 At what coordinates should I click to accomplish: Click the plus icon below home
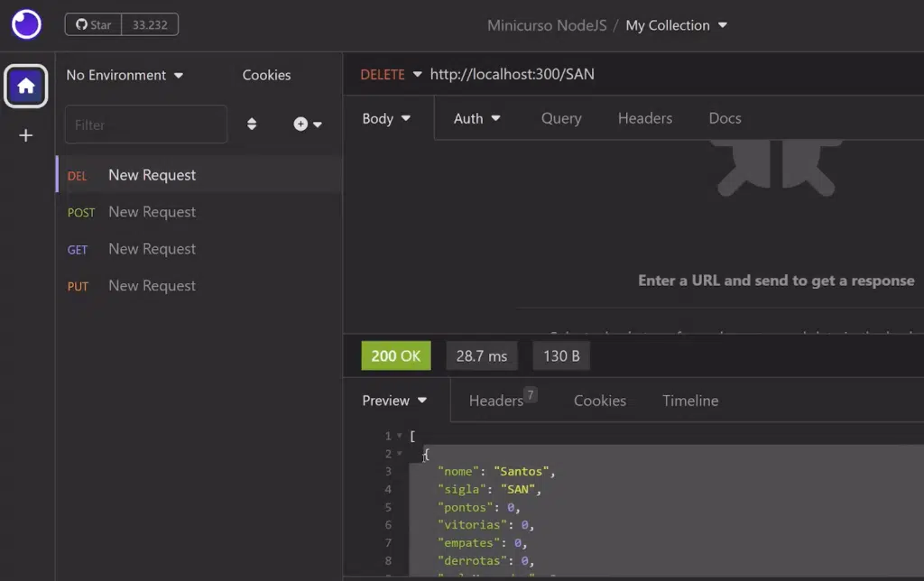[26, 135]
